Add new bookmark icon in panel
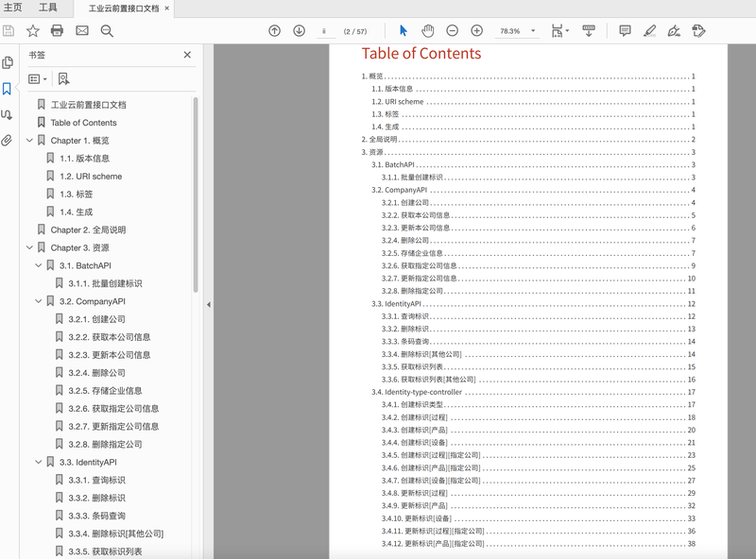The image size is (756, 559). [x=63, y=78]
